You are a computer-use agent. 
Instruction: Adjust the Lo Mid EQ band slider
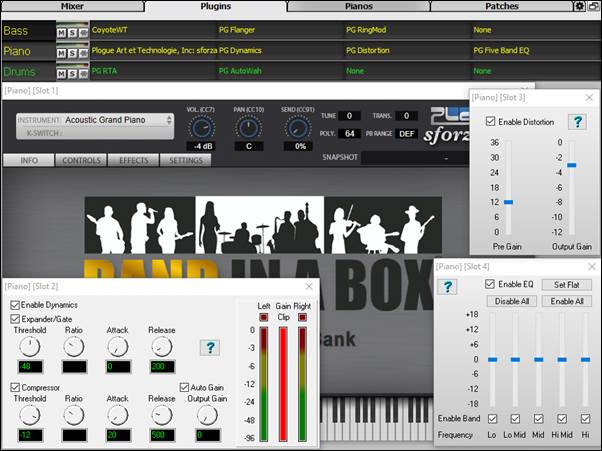pyautogui.click(x=515, y=360)
